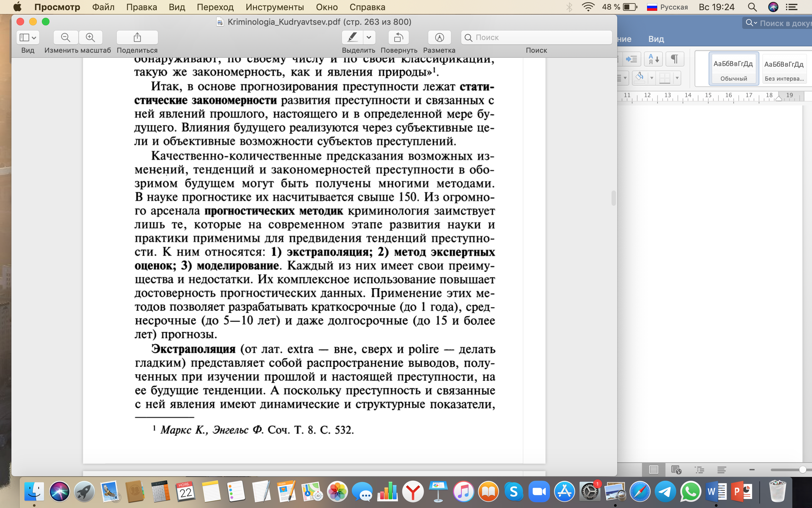Viewport: 812px width, 508px height.
Task: Open the Справка menu
Action: click(x=367, y=7)
